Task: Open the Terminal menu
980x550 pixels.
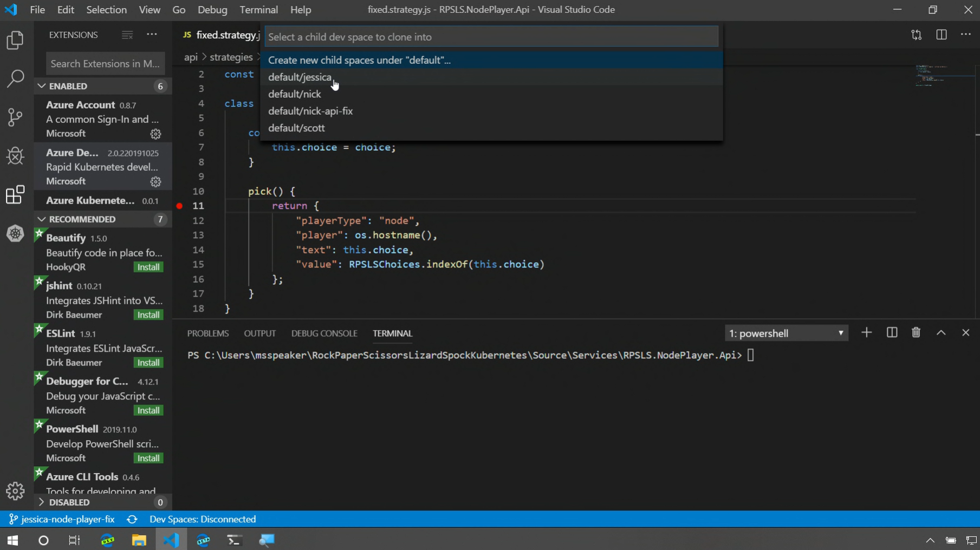Action: [258, 10]
